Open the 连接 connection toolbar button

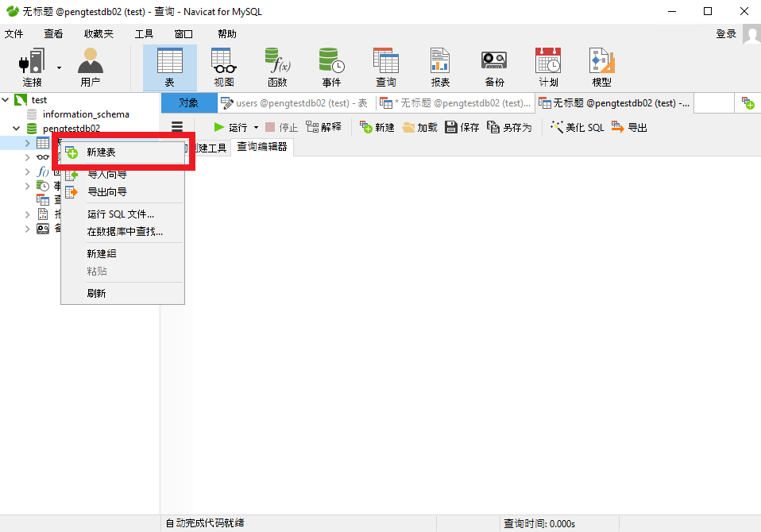click(32, 67)
